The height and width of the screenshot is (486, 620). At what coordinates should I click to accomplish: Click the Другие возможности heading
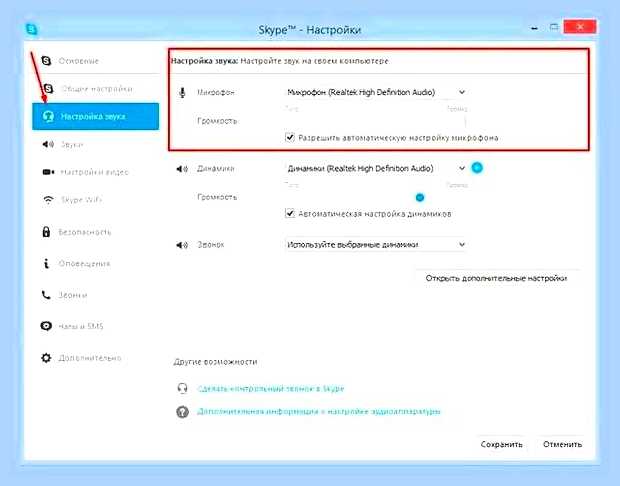pos(215,362)
